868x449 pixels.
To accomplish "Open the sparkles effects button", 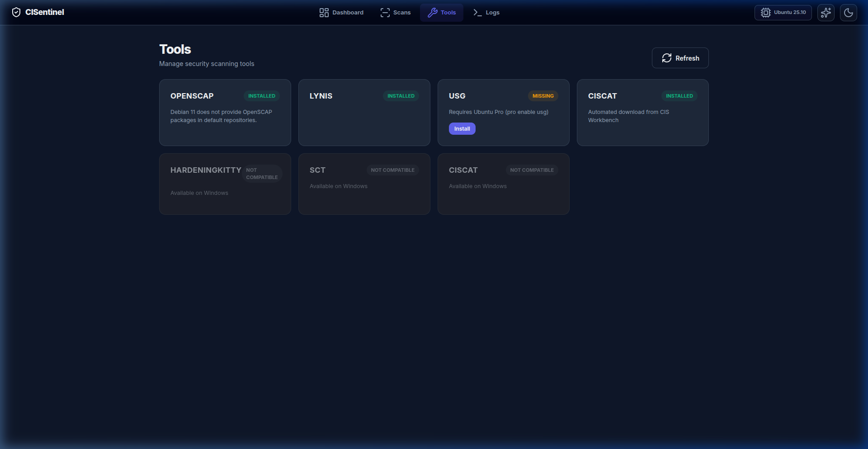I will click(x=826, y=13).
